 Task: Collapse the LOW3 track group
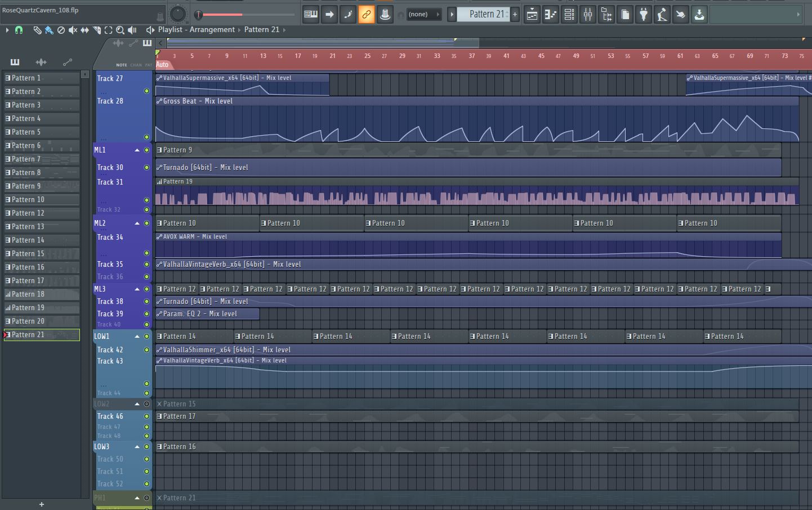(137, 447)
